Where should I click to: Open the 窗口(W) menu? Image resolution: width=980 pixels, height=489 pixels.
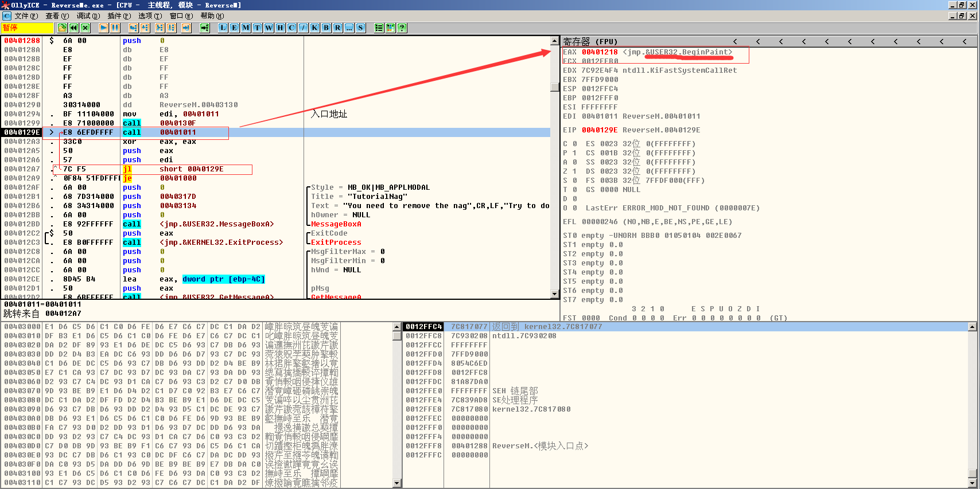pyautogui.click(x=181, y=16)
